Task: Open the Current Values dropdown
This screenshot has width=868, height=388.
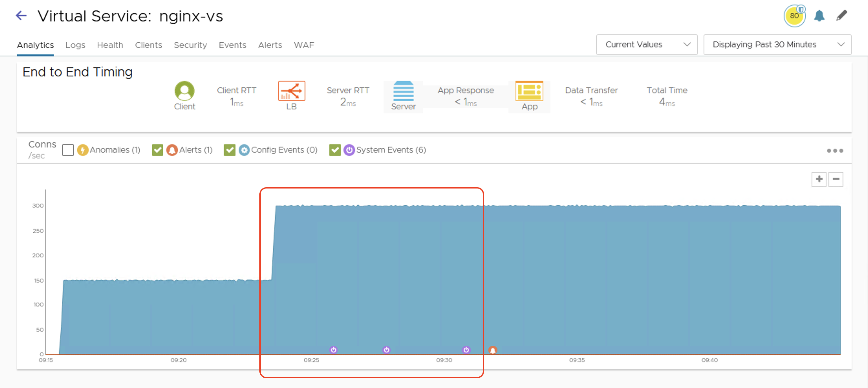Action: [646, 45]
